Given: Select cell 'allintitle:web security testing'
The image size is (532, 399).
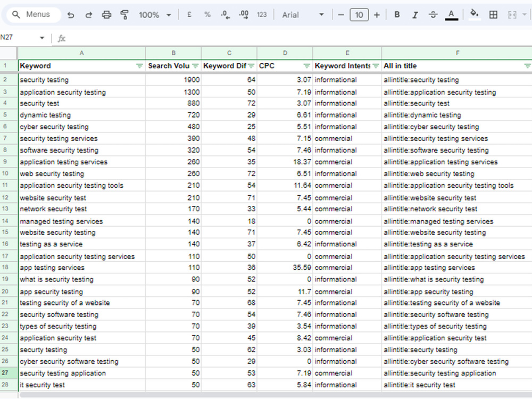Looking at the screenshot, I should [457, 174].
